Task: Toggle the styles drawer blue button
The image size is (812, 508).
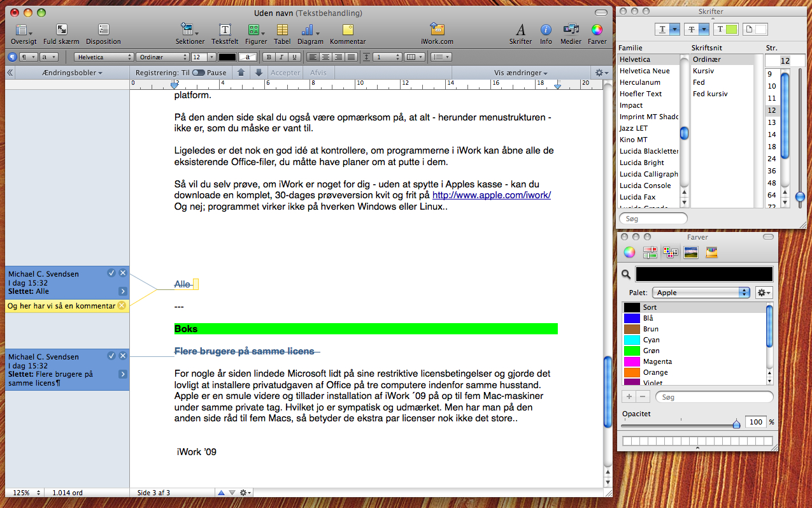Action: [11, 57]
